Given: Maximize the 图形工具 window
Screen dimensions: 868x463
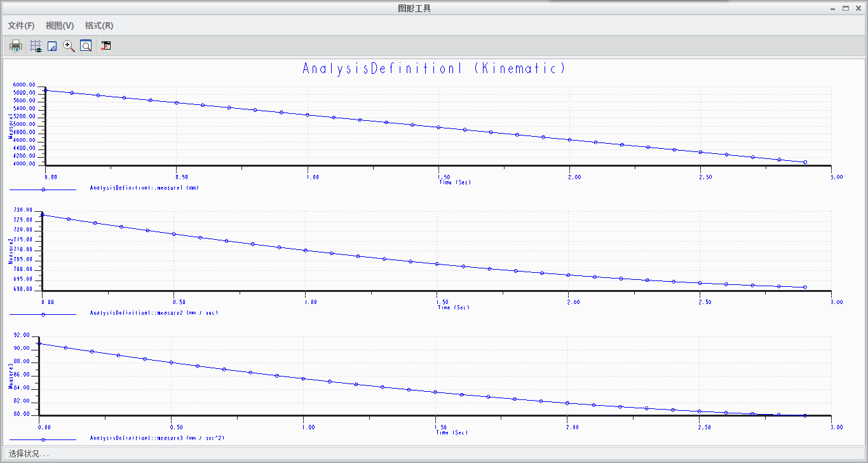Looking at the screenshot, I should pyautogui.click(x=846, y=8).
